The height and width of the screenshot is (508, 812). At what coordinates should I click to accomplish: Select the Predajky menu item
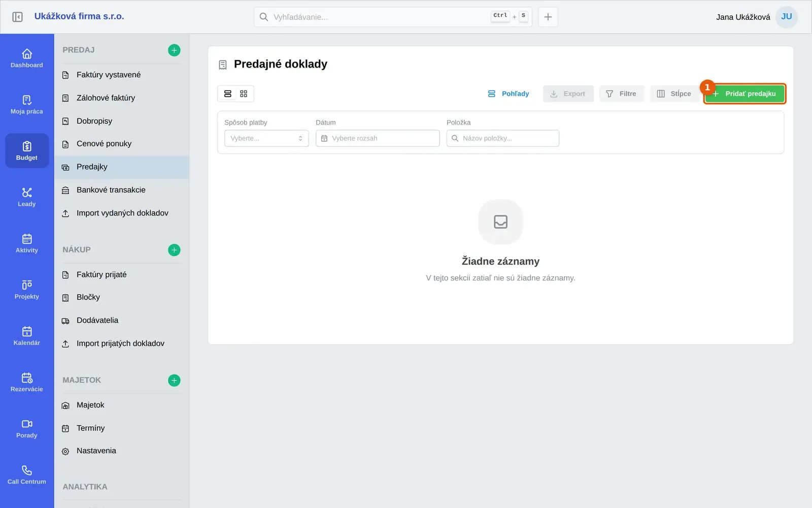(121, 167)
